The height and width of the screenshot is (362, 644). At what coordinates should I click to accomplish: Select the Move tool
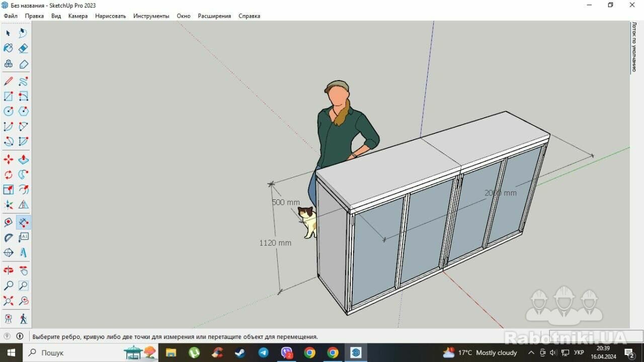click(x=9, y=160)
